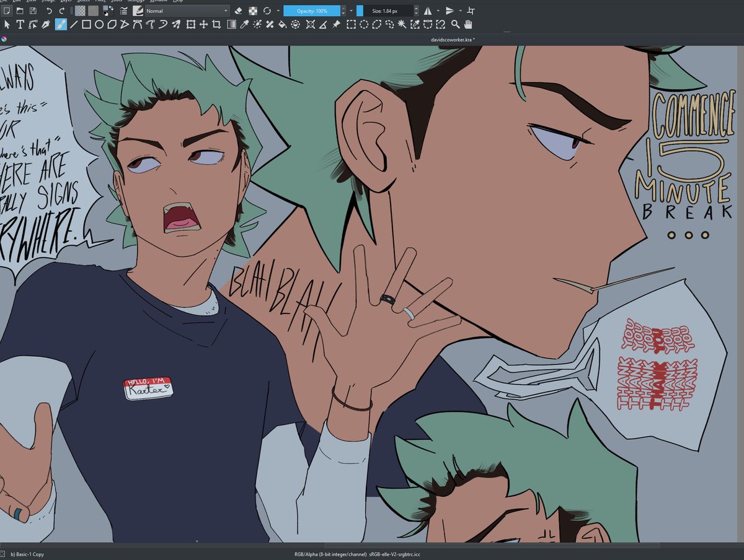Image resolution: width=744 pixels, height=560 pixels.
Task: Select the Line tool
Action: pos(74,25)
